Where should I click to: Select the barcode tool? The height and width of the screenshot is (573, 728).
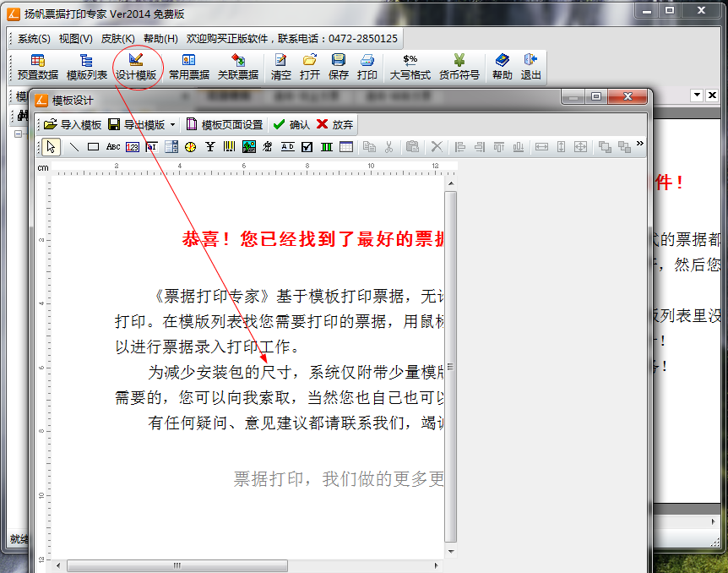click(230, 145)
